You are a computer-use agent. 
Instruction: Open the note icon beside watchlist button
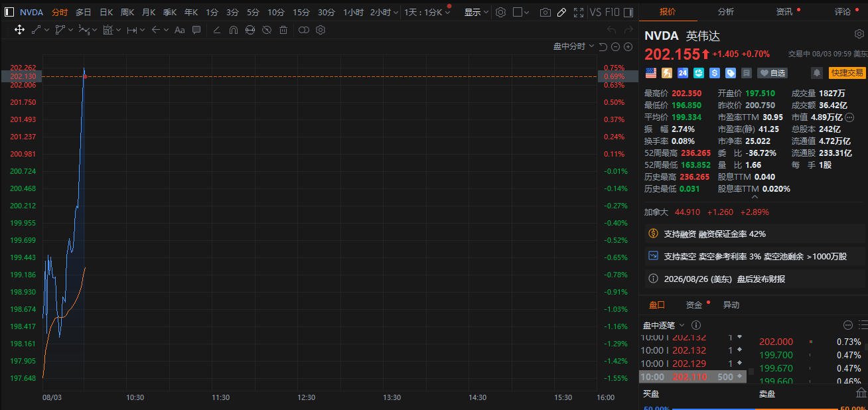(x=747, y=73)
